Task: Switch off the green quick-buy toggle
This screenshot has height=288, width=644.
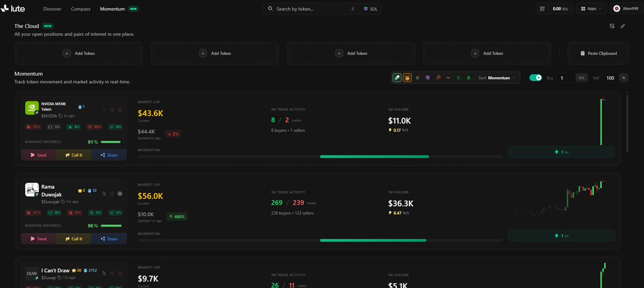Action: coord(535,78)
